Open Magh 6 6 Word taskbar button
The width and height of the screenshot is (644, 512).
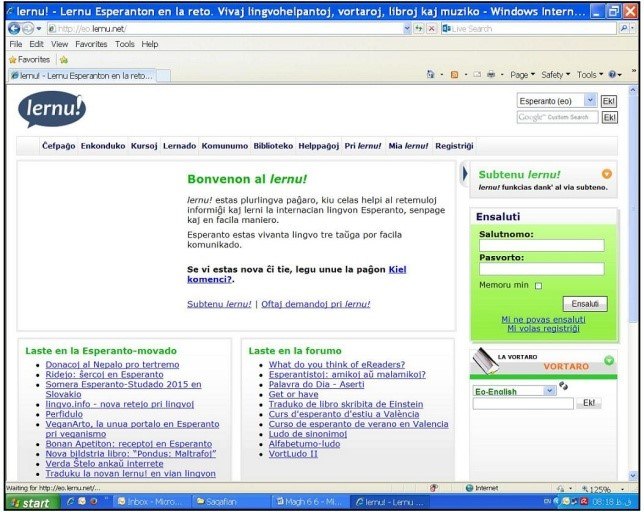click(x=310, y=502)
